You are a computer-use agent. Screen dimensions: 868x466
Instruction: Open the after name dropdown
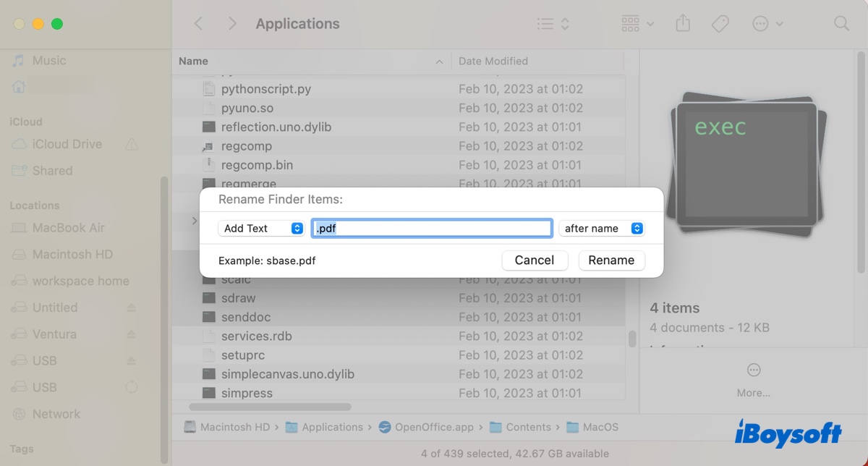coord(601,227)
